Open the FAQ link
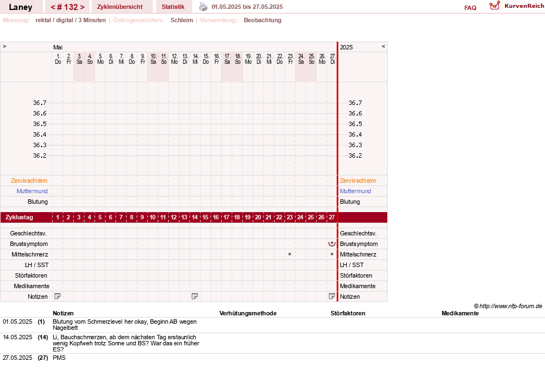Screen dimensions: 545x392 pos(470,8)
